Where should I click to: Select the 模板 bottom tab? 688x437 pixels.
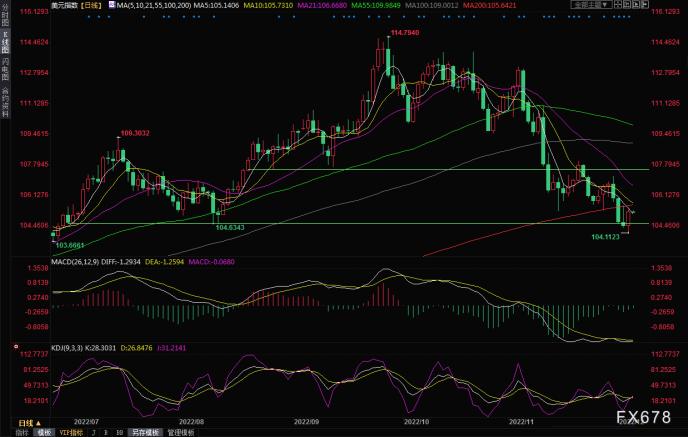[44, 433]
